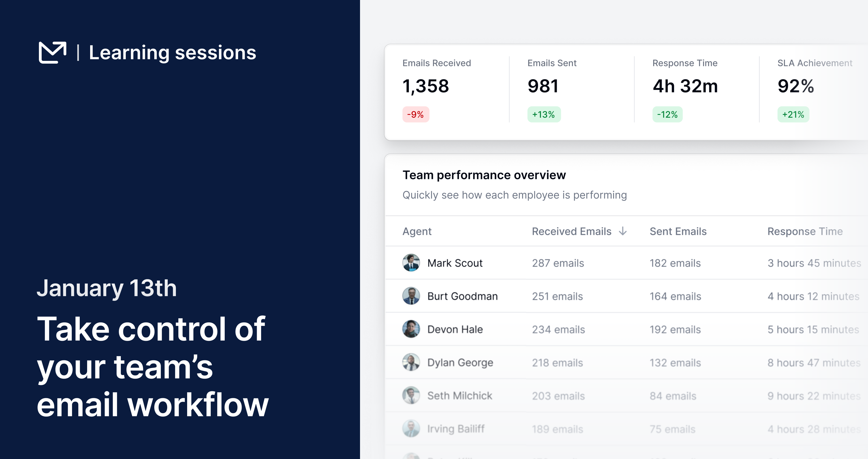The width and height of the screenshot is (868, 459).
Task: Click Irving Bailiff's avatar picture
Action: [411, 429]
